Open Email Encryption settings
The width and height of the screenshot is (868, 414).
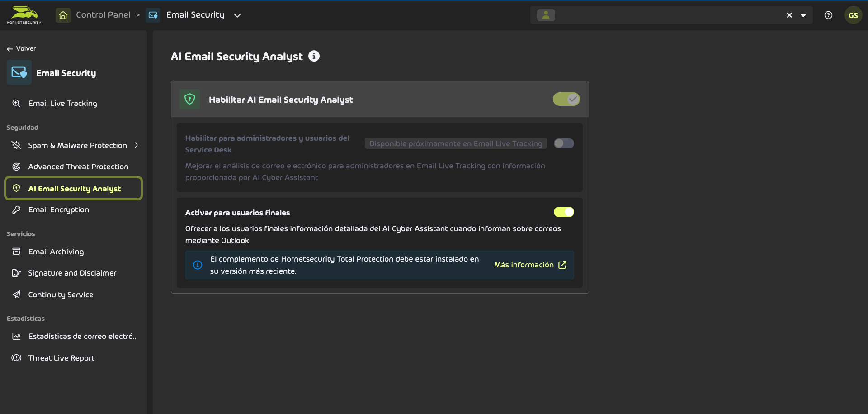coord(58,209)
